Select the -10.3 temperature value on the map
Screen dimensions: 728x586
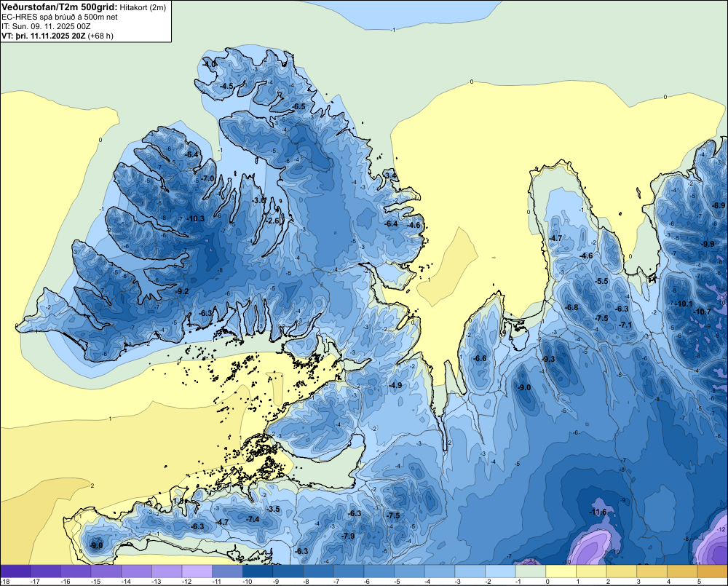click(195, 218)
